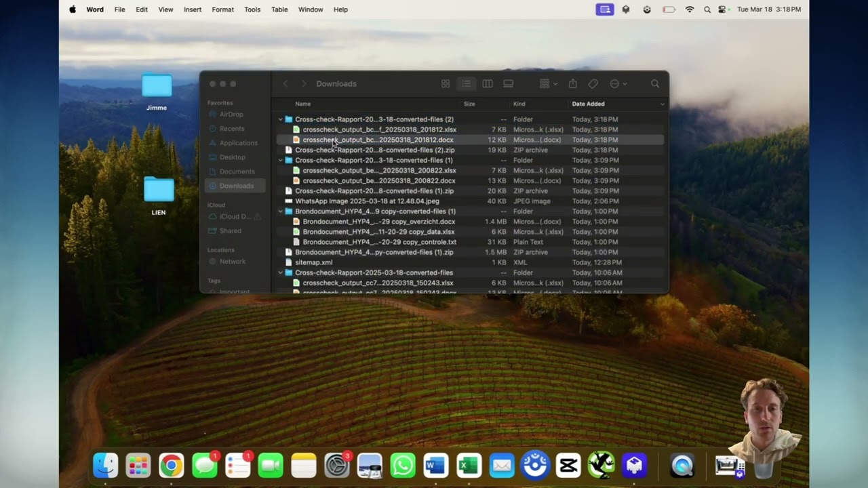
Task: Collapse Cross-check-Rapport converted-files (1) folder
Action: pyautogui.click(x=281, y=161)
